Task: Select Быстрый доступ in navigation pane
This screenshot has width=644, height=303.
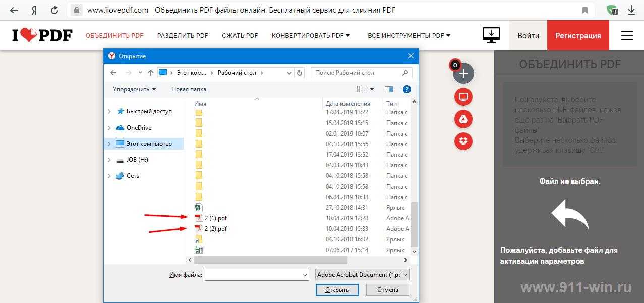Action: click(x=149, y=111)
